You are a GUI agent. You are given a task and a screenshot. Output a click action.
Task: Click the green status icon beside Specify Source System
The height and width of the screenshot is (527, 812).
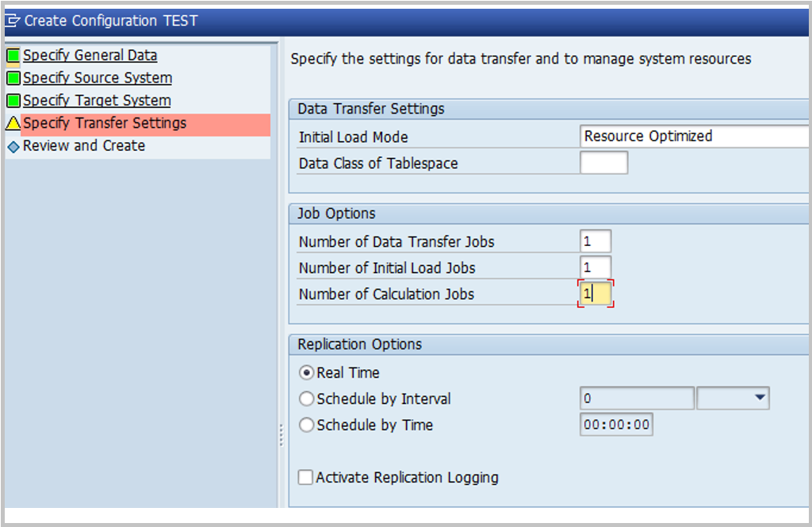click(x=13, y=78)
